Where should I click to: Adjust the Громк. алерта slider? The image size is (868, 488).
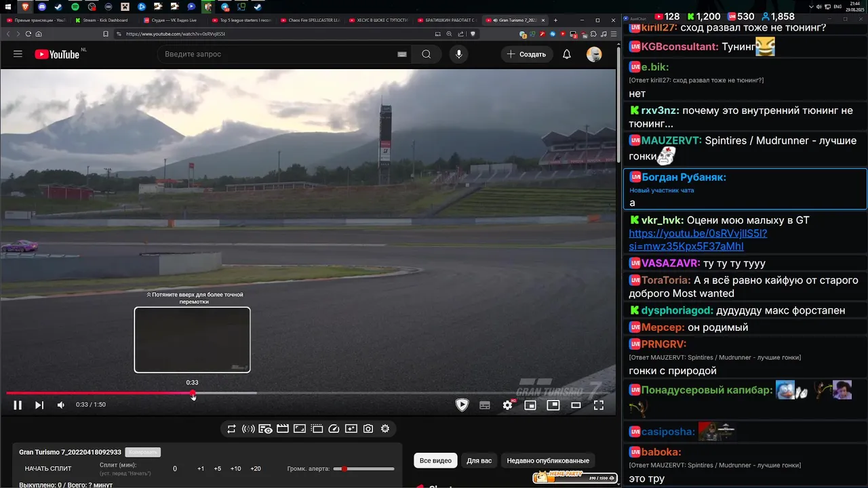pos(363,469)
